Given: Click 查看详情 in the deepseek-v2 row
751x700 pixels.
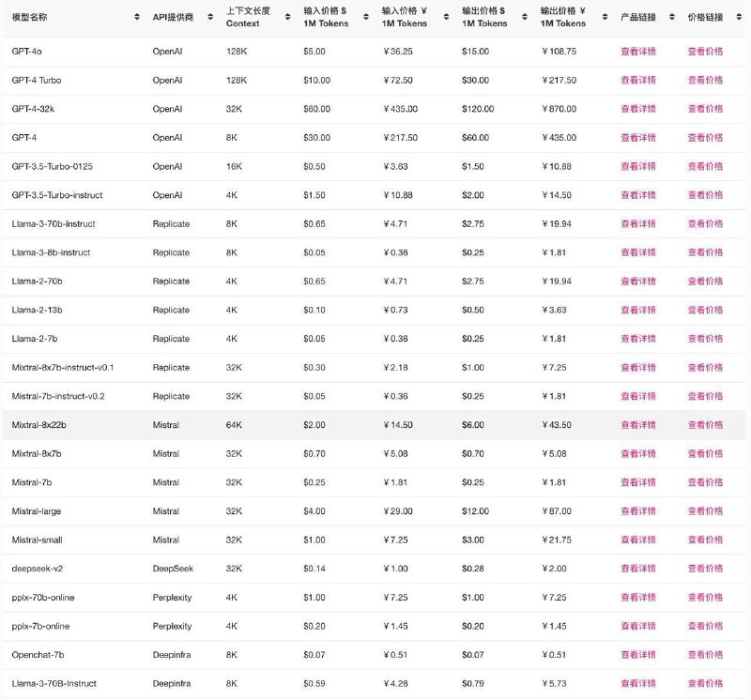Looking at the screenshot, I should (638, 569).
